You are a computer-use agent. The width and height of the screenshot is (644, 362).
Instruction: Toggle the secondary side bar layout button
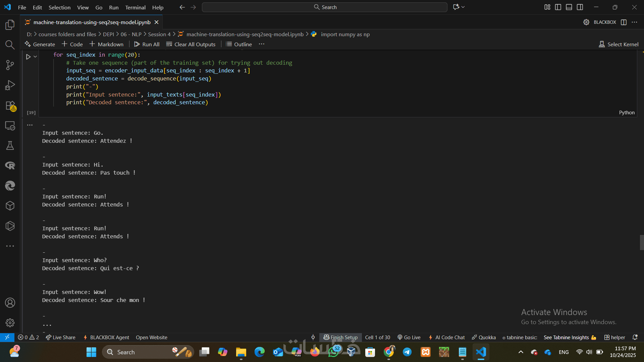(580, 7)
